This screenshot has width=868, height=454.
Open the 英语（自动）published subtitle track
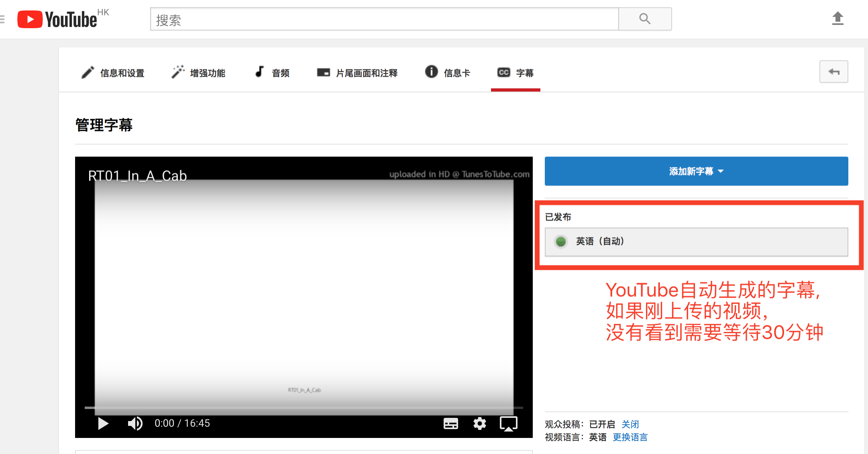tap(696, 242)
